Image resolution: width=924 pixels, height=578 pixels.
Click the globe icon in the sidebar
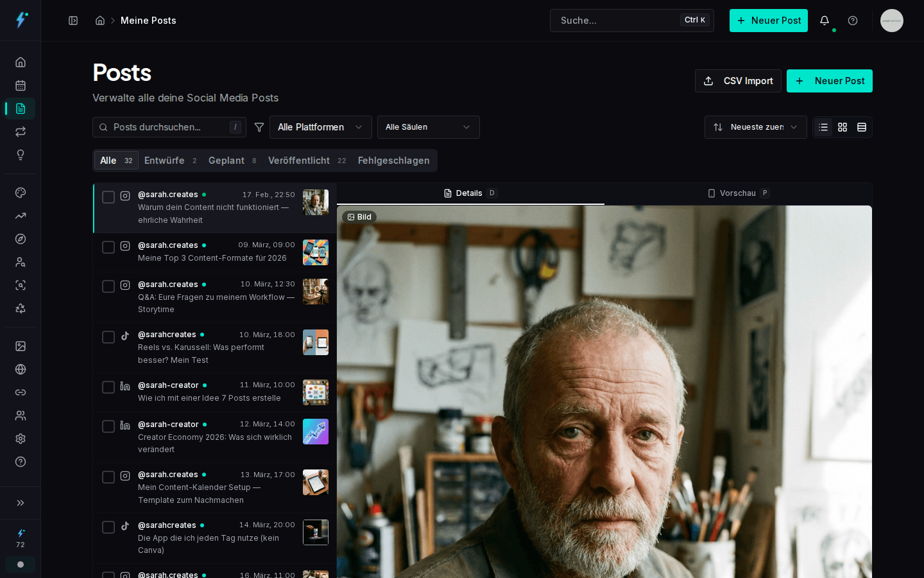click(x=20, y=369)
